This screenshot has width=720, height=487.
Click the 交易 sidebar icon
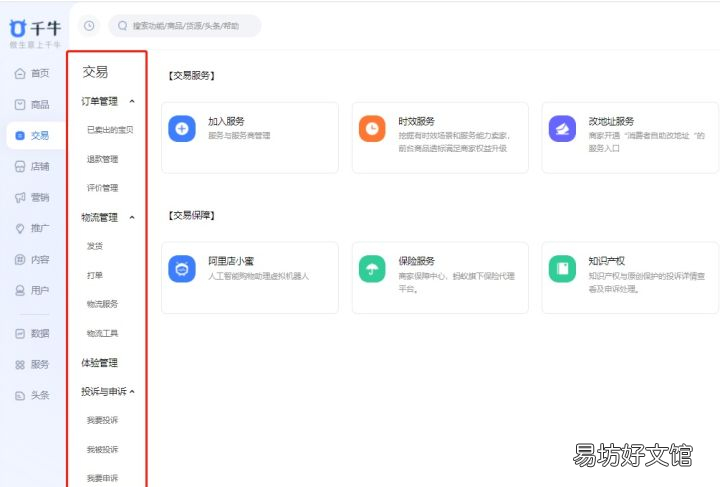click(x=20, y=135)
